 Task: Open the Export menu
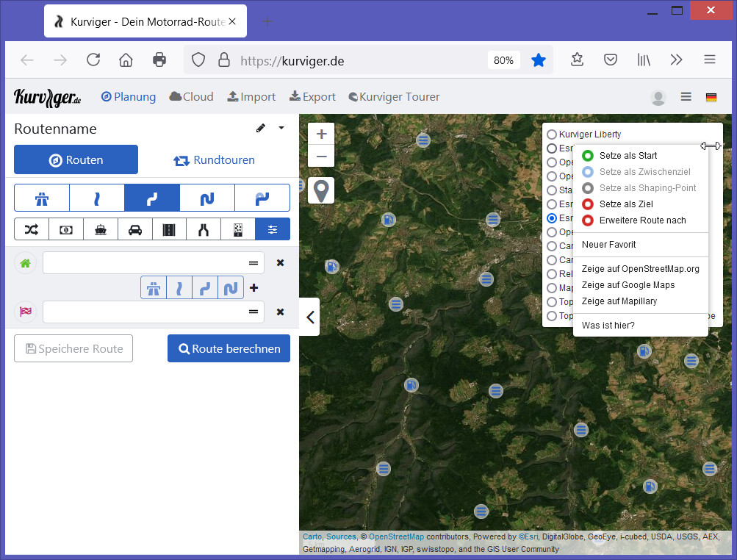point(312,97)
